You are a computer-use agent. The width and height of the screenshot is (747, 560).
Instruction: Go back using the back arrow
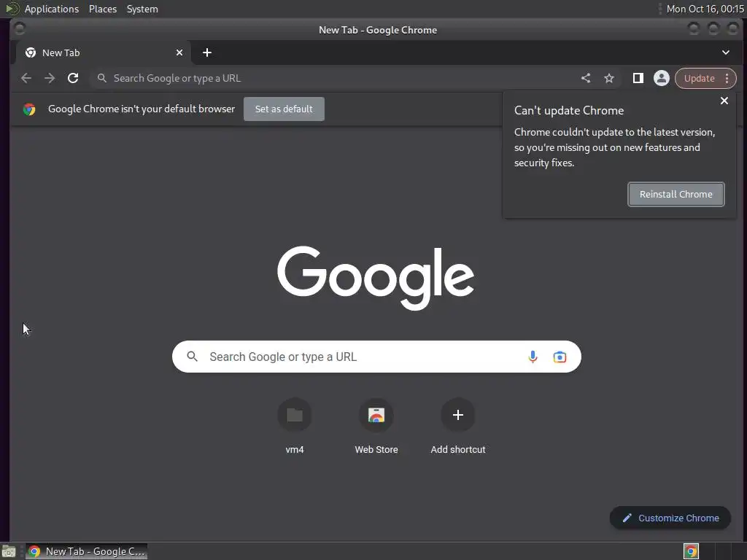click(26, 78)
